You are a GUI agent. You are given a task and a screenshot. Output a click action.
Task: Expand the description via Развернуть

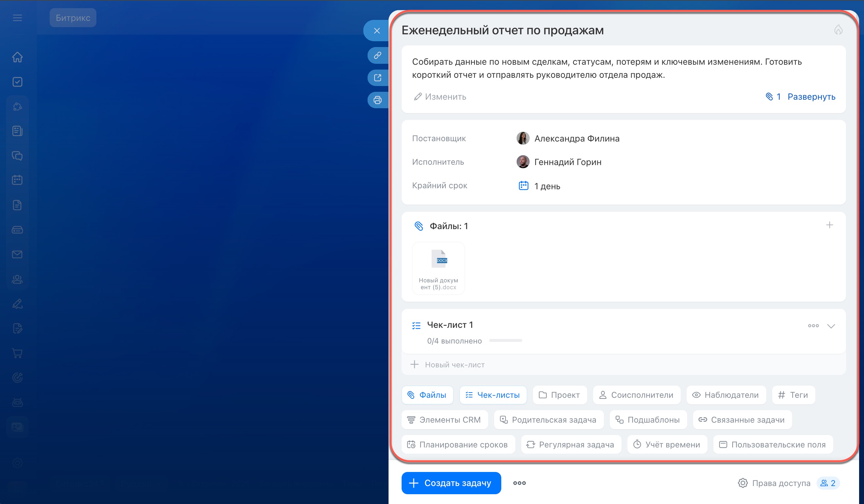[811, 97]
